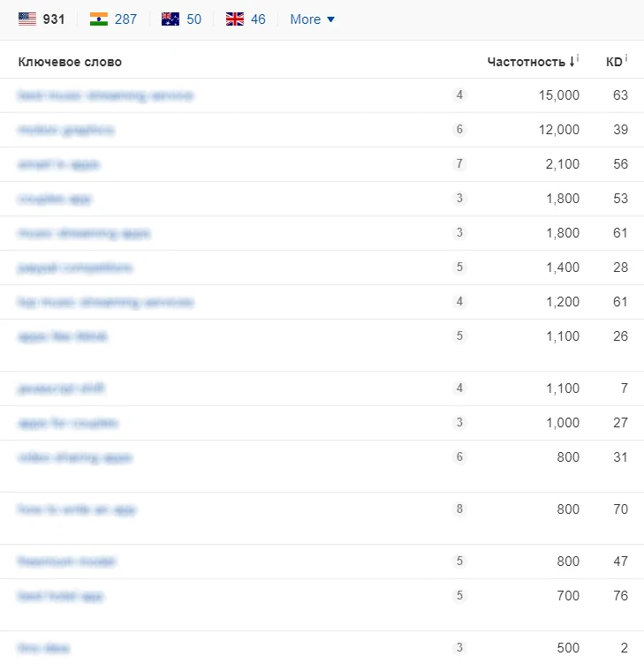Click the badge 8 in the KD 70 row
Image resolution: width=644 pixels, height=671 pixels.
coord(459,509)
